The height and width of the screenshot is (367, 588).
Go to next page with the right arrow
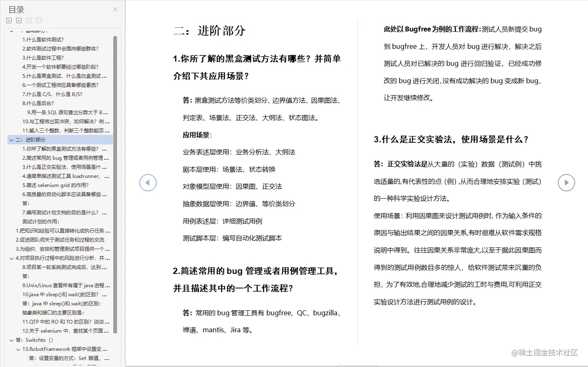[566, 182]
